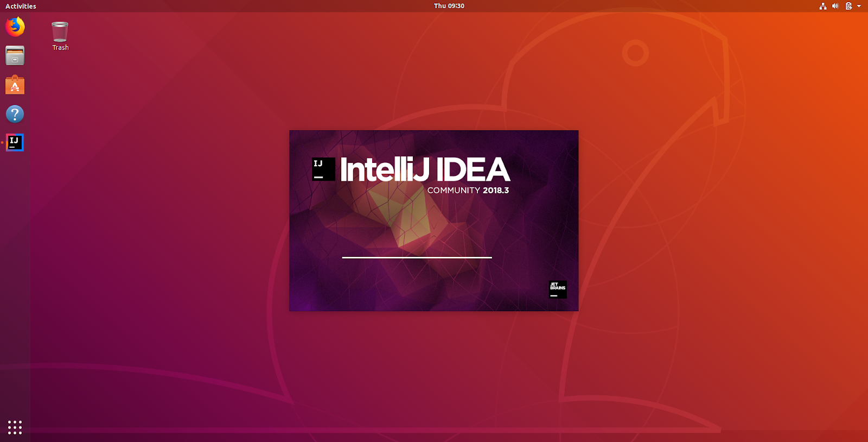The width and height of the screenshot is (868, 442).
Task: Open Show Applications grid
Action: pos(15,427)
